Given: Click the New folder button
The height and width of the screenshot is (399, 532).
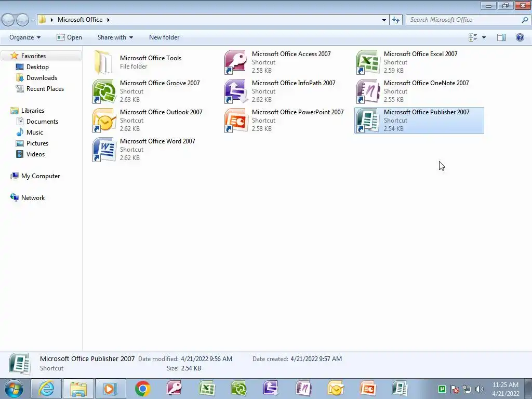Looking at the screenshot, I should (164, 37).
